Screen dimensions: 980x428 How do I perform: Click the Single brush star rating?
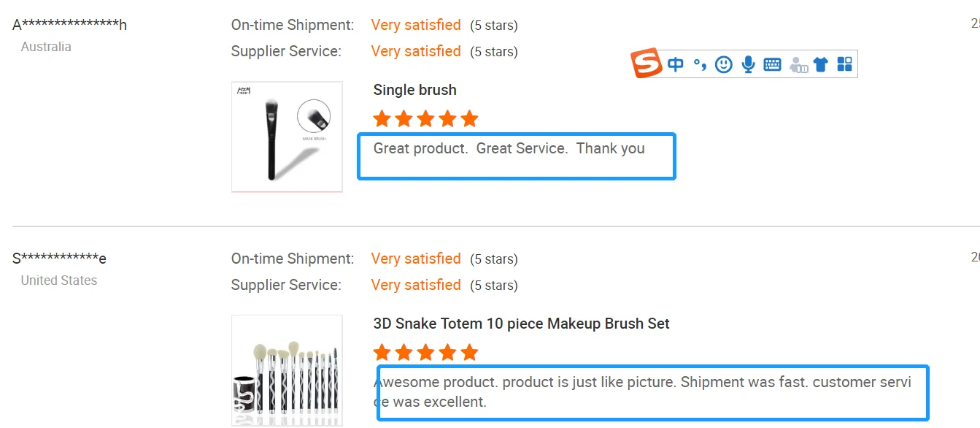pyautogui.click(x=425, y=118)
